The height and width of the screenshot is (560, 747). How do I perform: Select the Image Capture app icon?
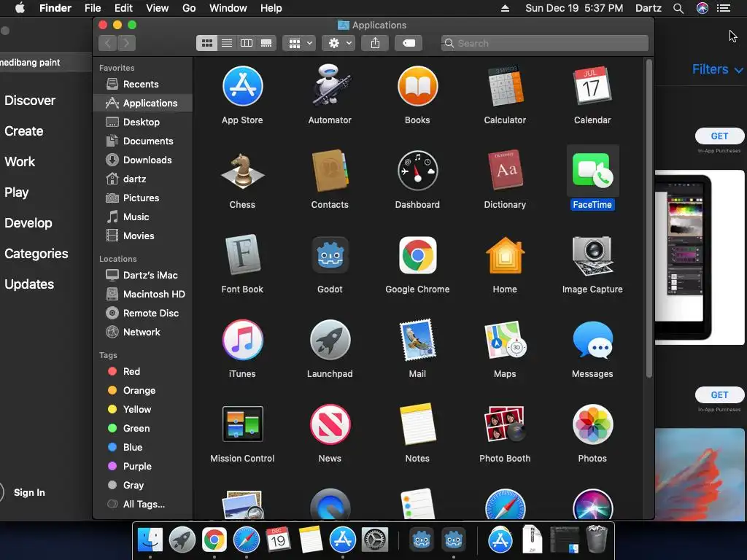592,256
